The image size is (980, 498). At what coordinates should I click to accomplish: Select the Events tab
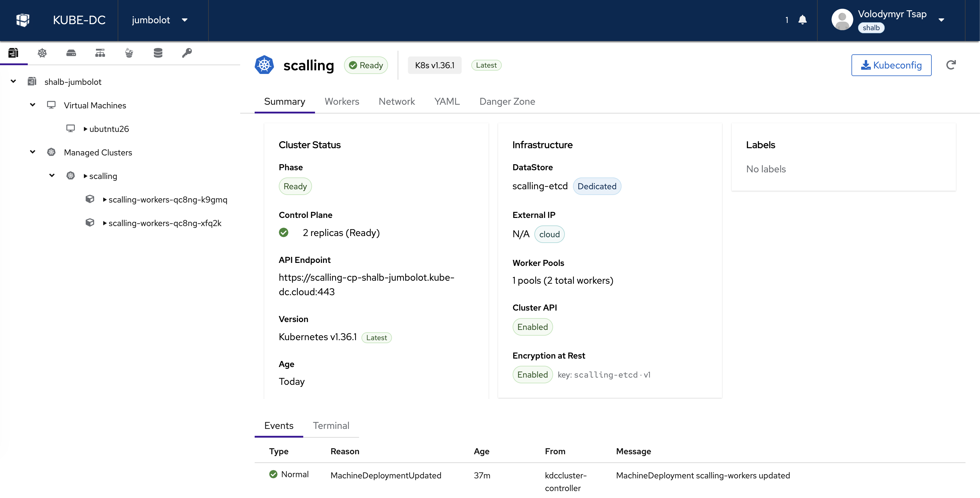tap(279, 426)
